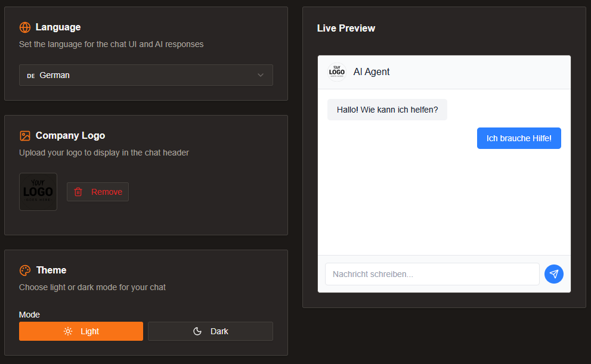Screen dimensions: 591x364
Task: Click the palette icon beside Theme
Action: (25, 270)
